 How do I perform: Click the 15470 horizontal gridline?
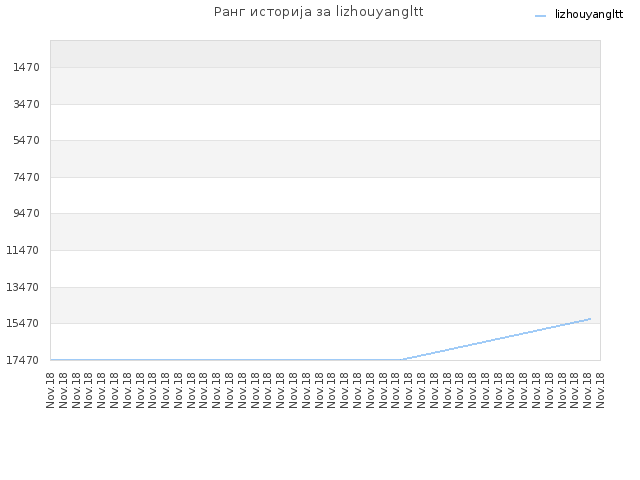(325, 323)
